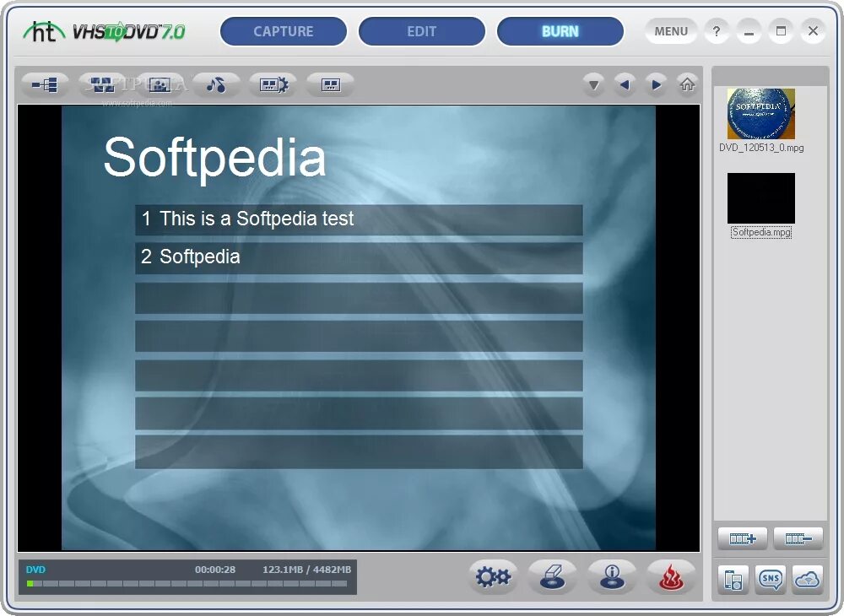844x616 pixels.
Task: Select the menu templates grid icon
Action: pyautogui.click(x=102, y=84)
